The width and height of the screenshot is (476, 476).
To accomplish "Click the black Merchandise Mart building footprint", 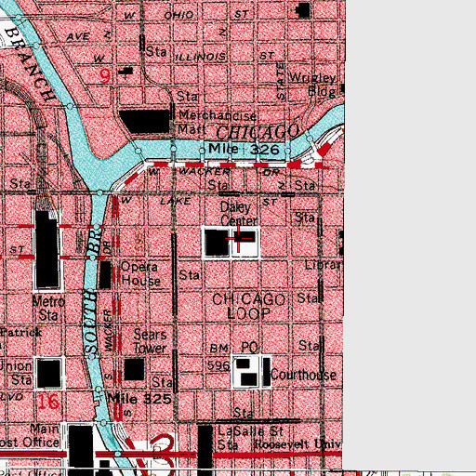I will point(145,122).
